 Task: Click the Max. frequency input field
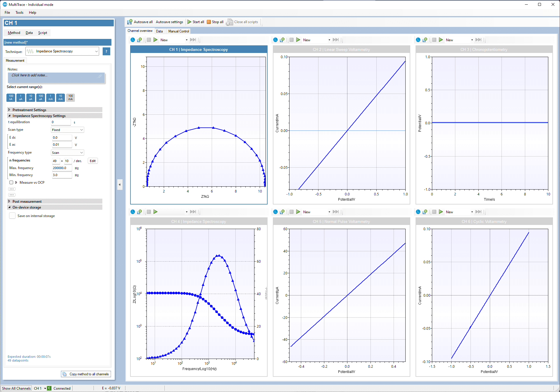(x=62, y=168)
